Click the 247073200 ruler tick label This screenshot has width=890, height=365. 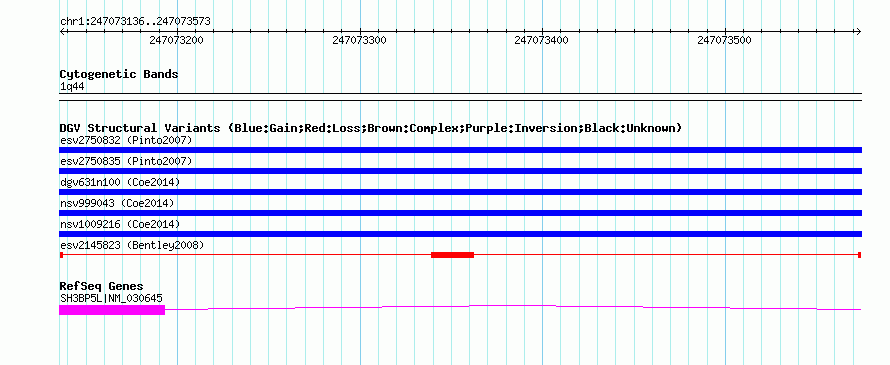tap(177, 40)
